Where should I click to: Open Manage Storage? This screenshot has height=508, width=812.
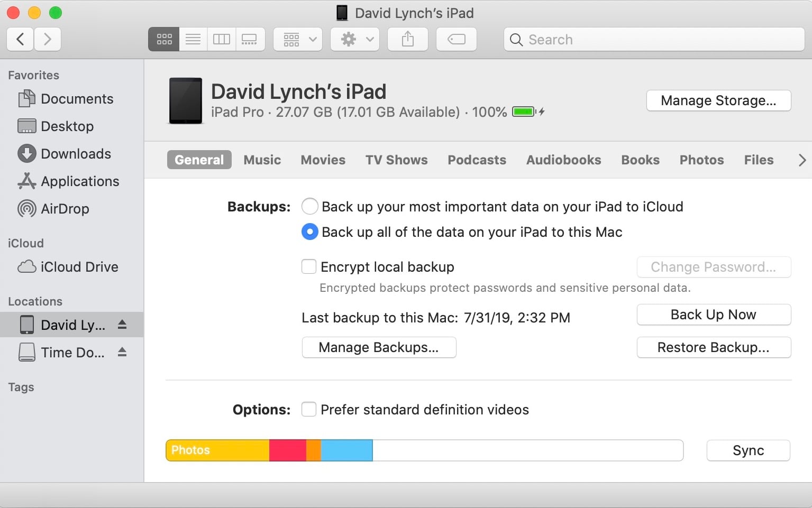coord(718,100)
